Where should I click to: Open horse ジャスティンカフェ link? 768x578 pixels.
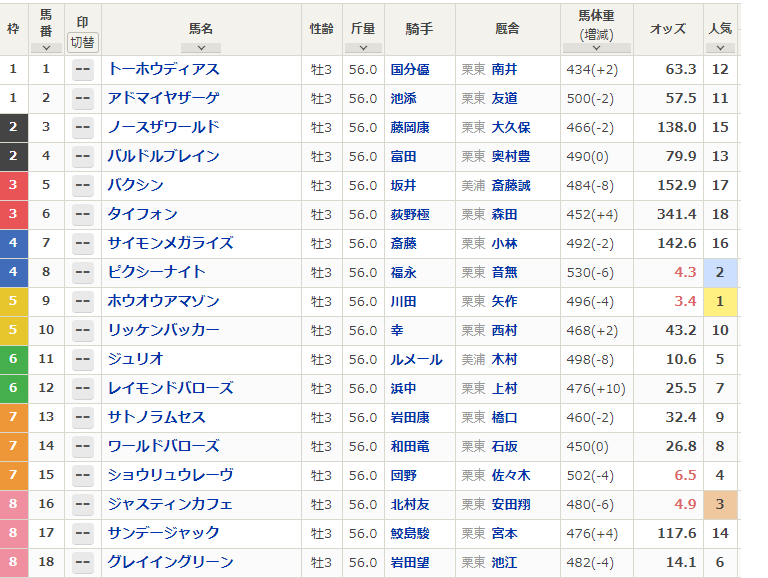click(x=170, y=504)
